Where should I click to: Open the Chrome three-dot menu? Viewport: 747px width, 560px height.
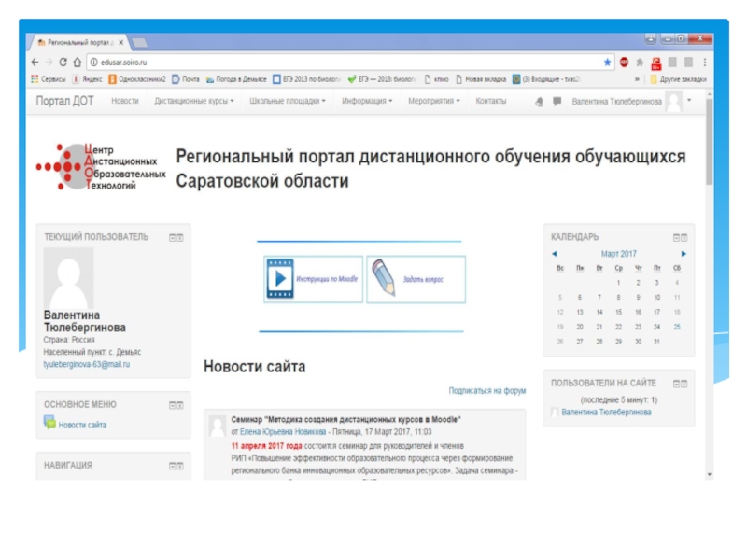[705, 63]
